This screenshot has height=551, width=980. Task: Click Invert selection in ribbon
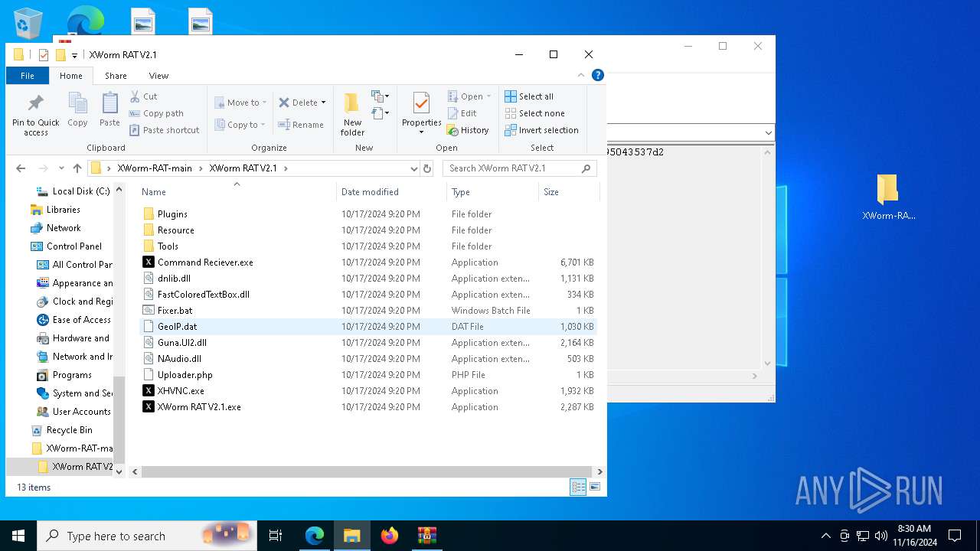[541, 130]
